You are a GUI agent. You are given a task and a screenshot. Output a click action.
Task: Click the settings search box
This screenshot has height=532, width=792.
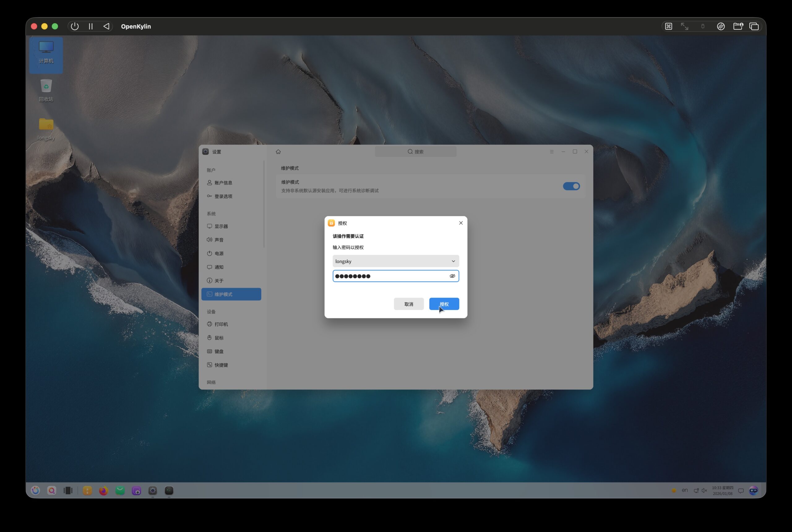coord(415,152)
